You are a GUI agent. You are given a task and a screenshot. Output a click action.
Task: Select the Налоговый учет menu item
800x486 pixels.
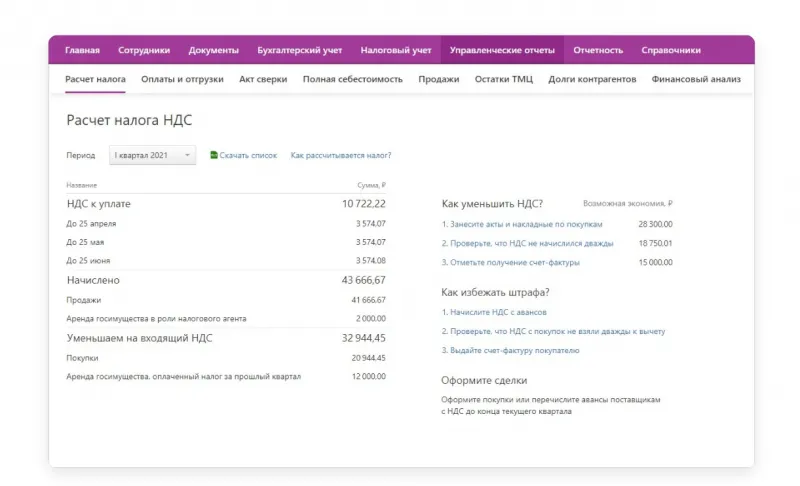pos(396,50)
